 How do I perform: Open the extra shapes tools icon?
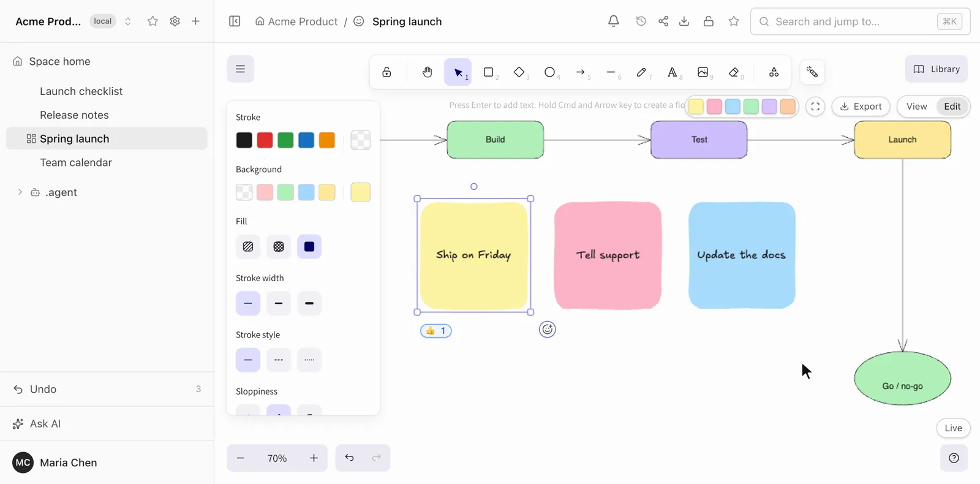774,72
